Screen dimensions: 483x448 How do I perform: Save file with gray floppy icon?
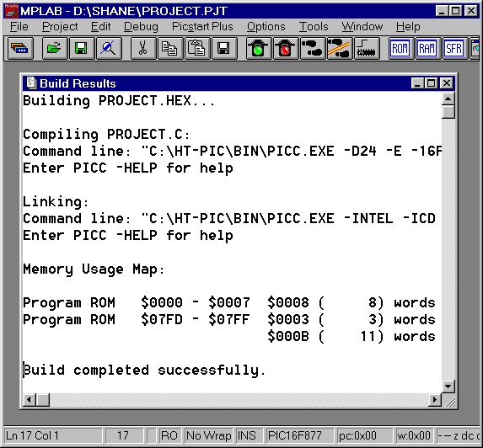[224, 48]
